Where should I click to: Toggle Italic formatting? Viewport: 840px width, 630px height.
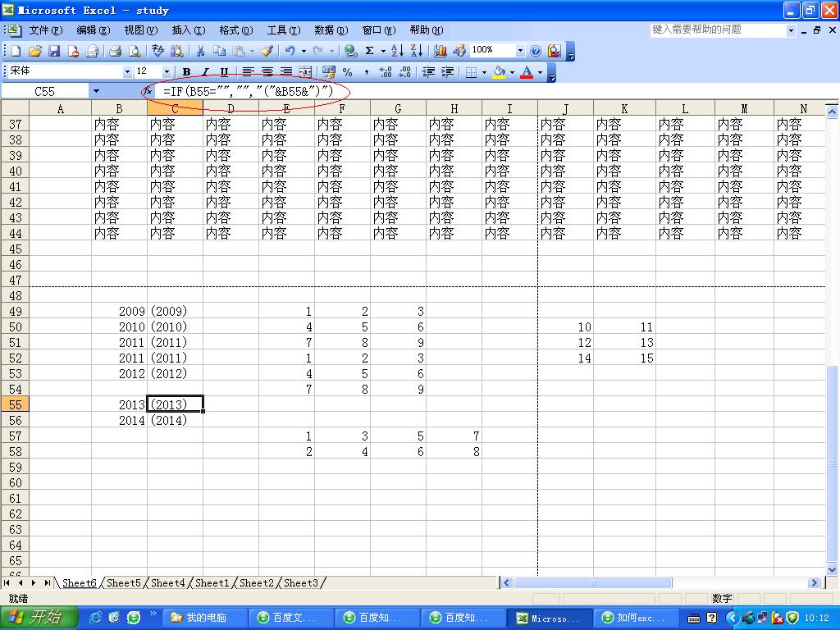point(205,72)
